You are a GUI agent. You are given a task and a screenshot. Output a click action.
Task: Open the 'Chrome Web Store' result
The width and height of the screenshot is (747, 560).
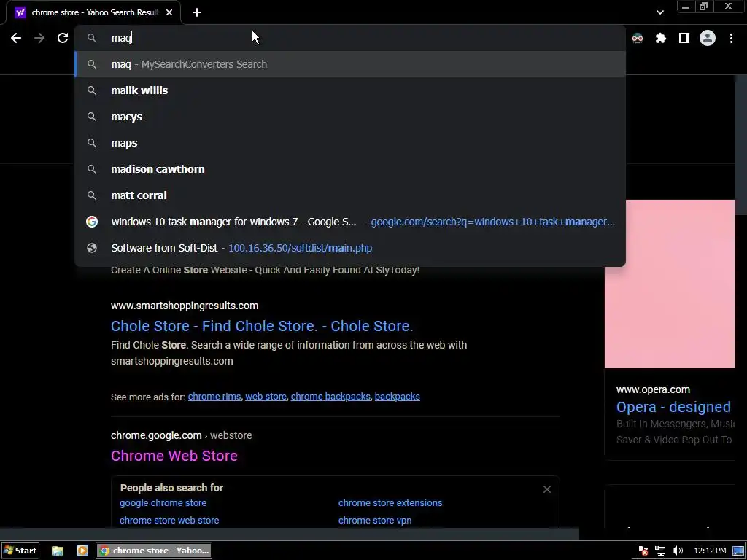coord(174,456)
